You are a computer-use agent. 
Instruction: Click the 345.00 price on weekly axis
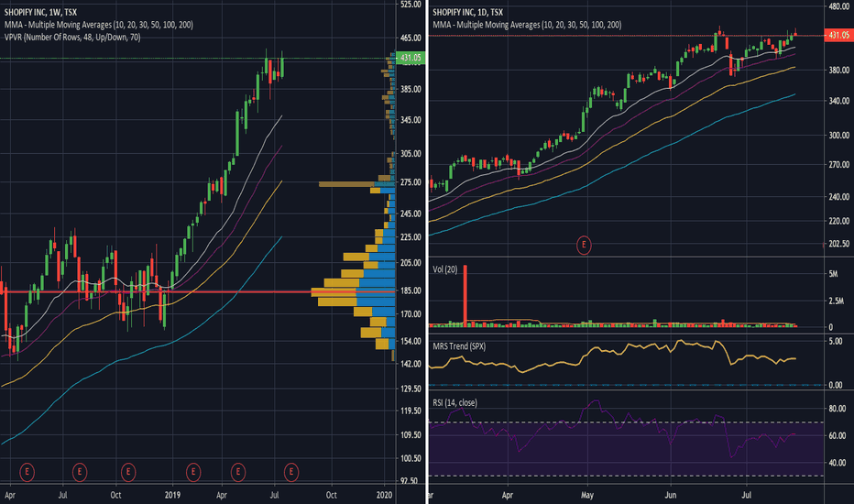point(411,120)
